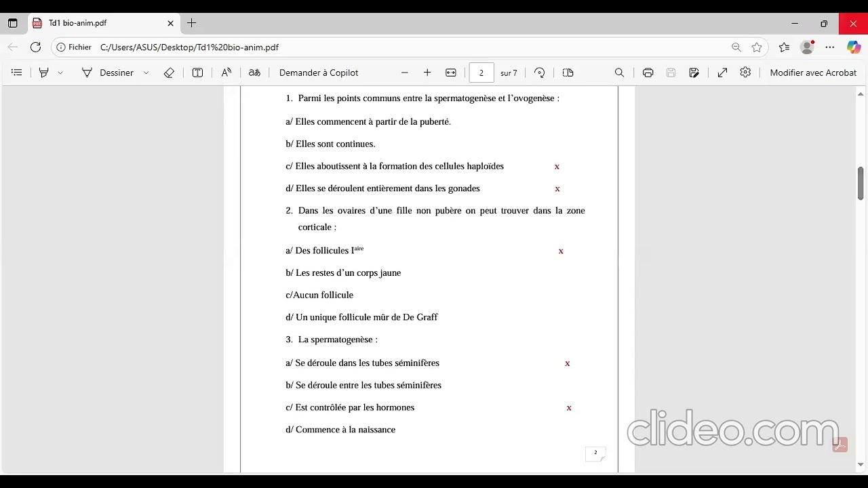
Task: Open the browser profile avatar
Action: [807, 47]
